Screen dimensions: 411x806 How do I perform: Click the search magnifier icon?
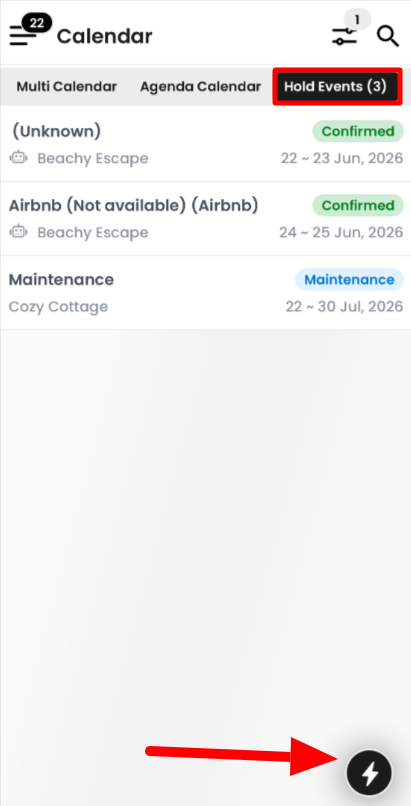coord(388,36)
